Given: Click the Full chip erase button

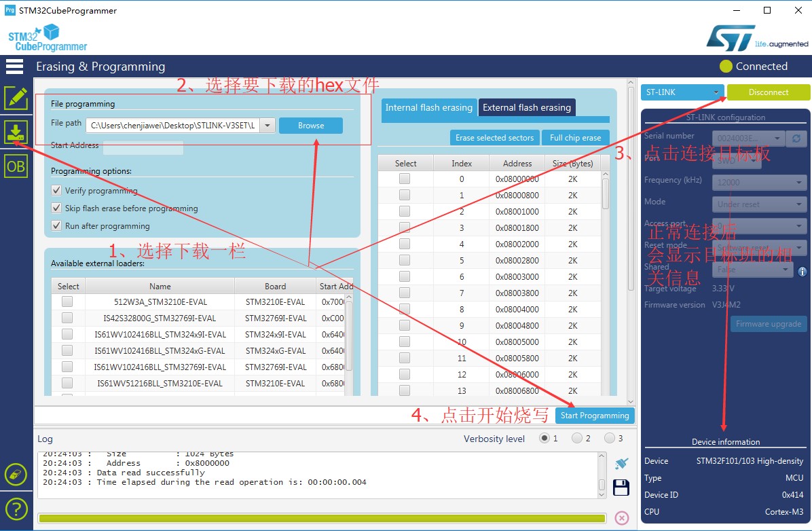Looking at the screenshot, I should [575, 138].
